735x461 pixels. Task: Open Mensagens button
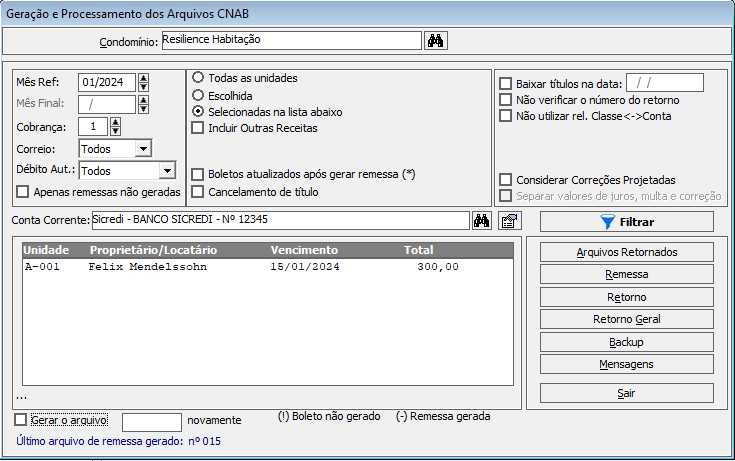click(627, 364)
